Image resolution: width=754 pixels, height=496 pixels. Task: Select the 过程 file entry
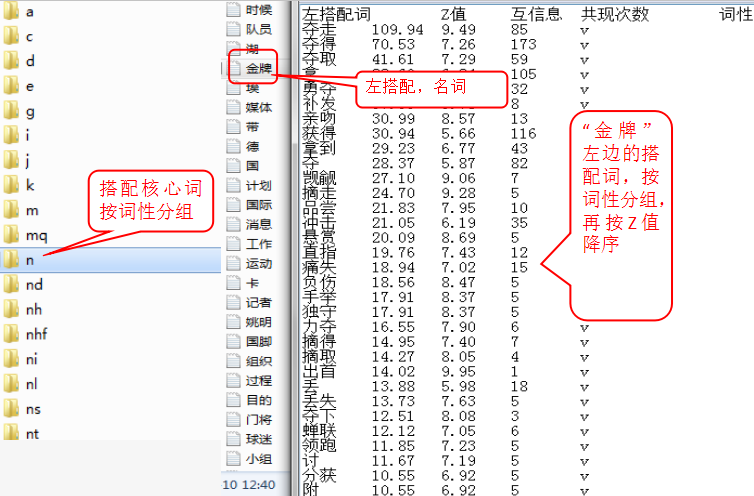pyautogui.click(x=250, y=381)
